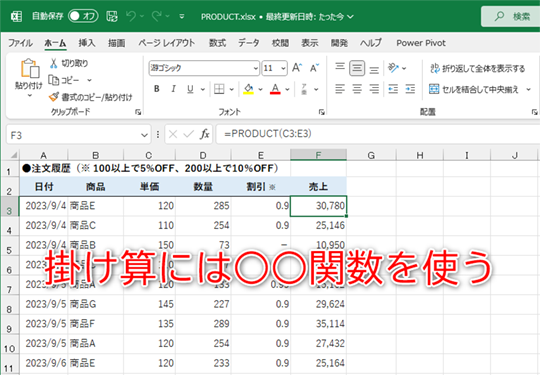Click the Name Box showing F3
Viewport: 540px width, 375px height.
[x=73, y=135]
